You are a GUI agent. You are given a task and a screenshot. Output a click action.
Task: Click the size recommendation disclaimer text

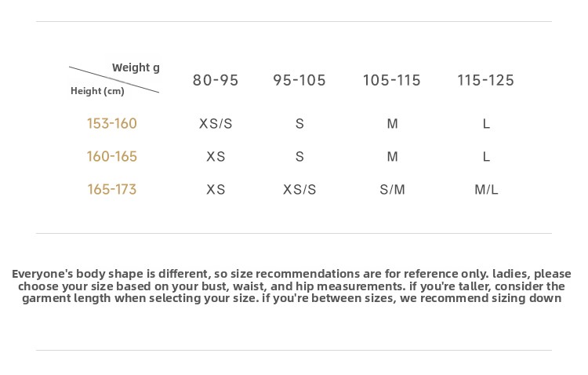pos(292,286)
